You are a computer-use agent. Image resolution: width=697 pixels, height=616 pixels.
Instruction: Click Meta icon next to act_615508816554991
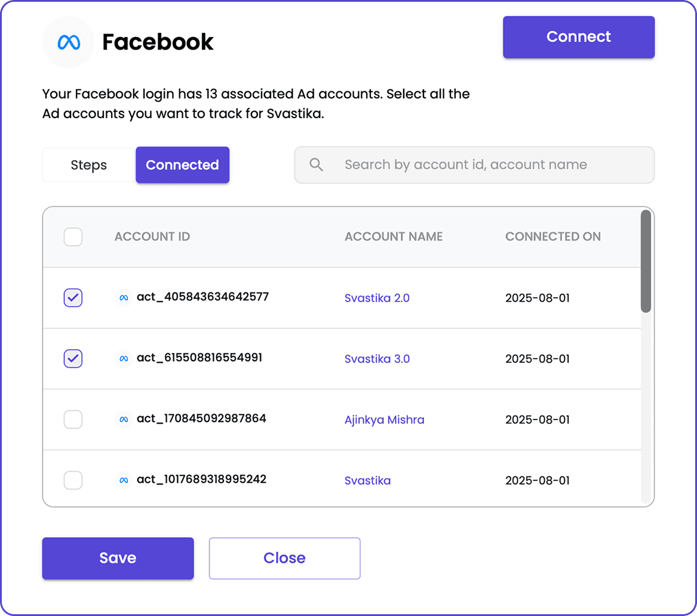click(124, 358)
